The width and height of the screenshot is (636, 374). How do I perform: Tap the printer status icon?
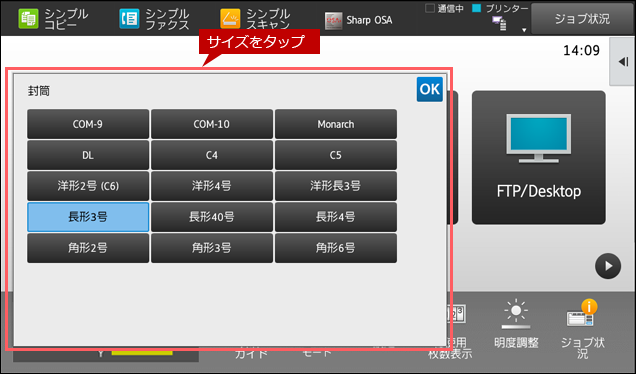tap(499, 24)
